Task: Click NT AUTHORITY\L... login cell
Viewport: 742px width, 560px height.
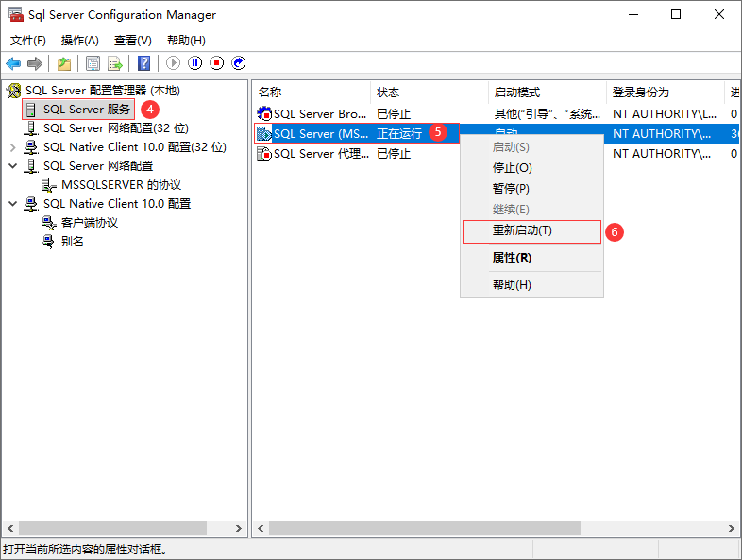Action: point(665,113)
